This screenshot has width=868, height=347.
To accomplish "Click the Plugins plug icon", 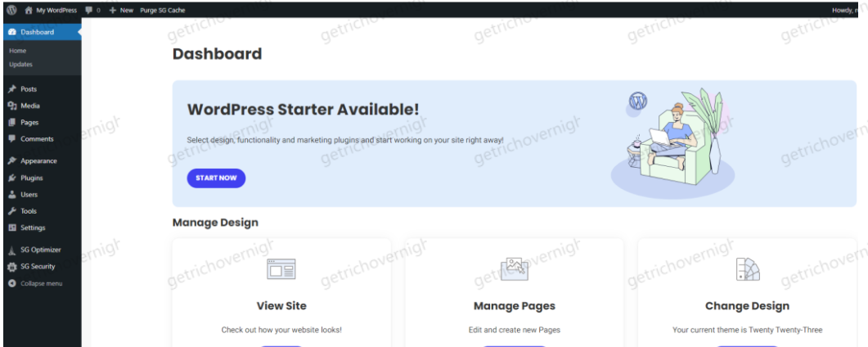I will (12, 178).
